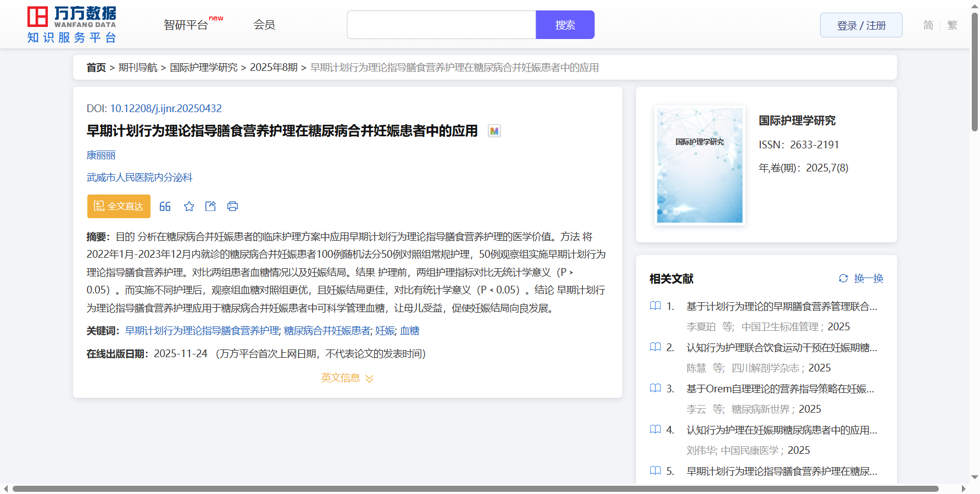980x494 pixels.
Task: Open the 智研平台 menu item
Action: [186, 25]
